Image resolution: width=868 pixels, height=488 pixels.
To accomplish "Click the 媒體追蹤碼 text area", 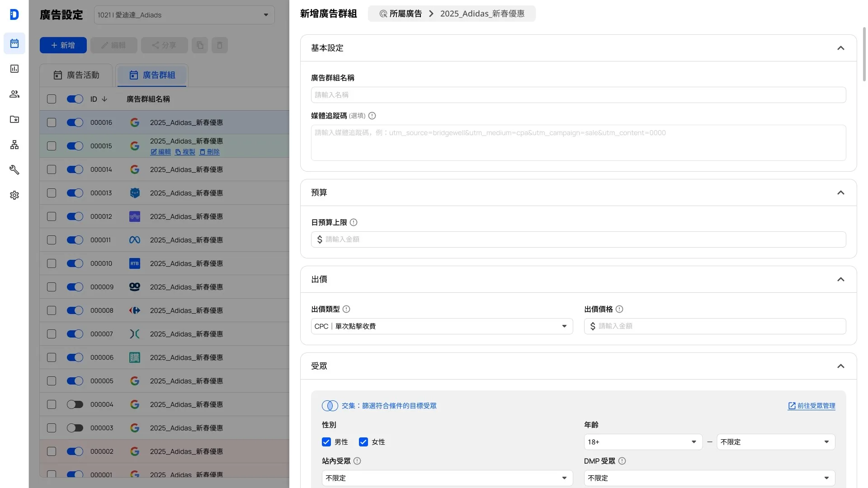I will tap(578, 143).
